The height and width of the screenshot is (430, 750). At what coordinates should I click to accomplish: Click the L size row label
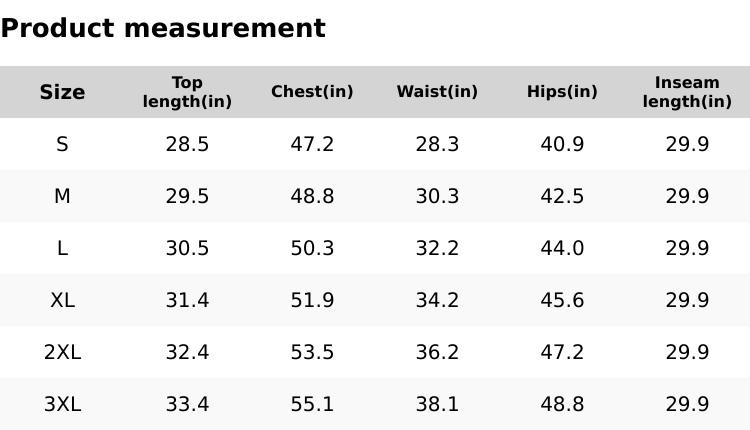[x=62, y=248]
